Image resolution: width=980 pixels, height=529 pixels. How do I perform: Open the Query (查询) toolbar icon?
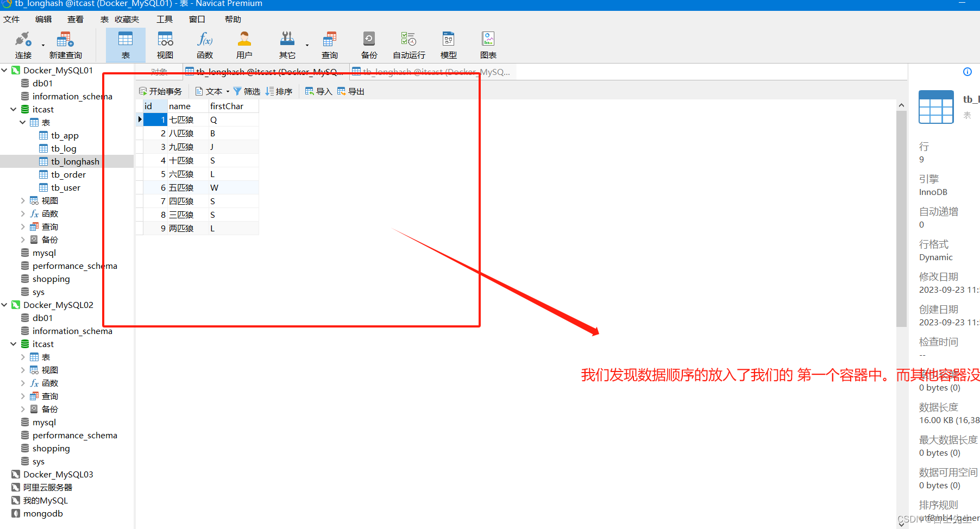330,46
